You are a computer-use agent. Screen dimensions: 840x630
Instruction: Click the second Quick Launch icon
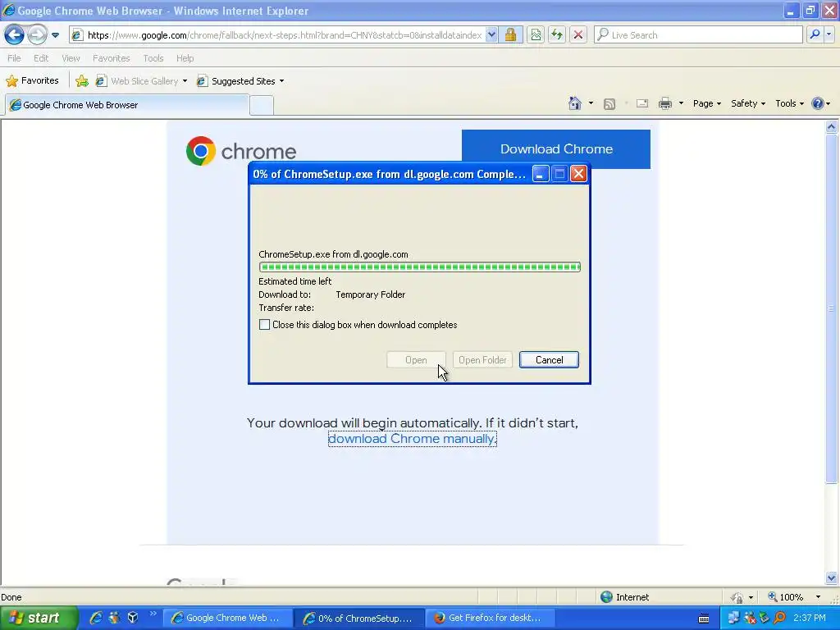tap(114, 618)
